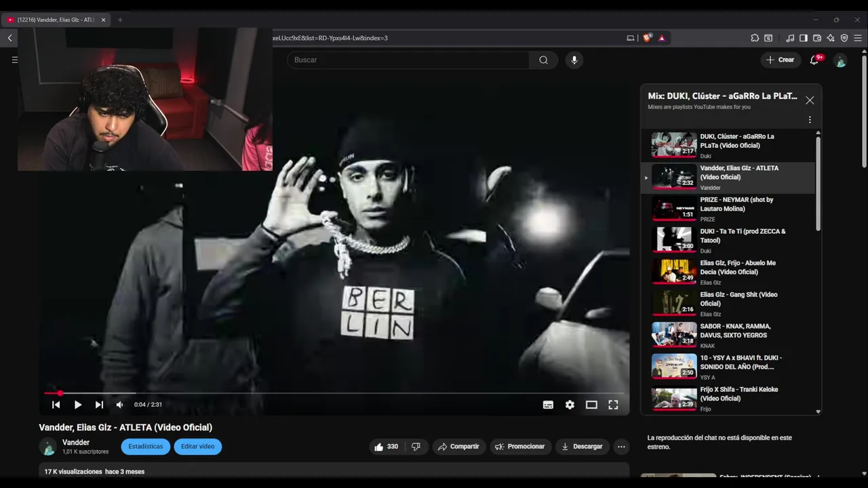Click the search magnifier button
Screen dimensions: 868x488
543,60
